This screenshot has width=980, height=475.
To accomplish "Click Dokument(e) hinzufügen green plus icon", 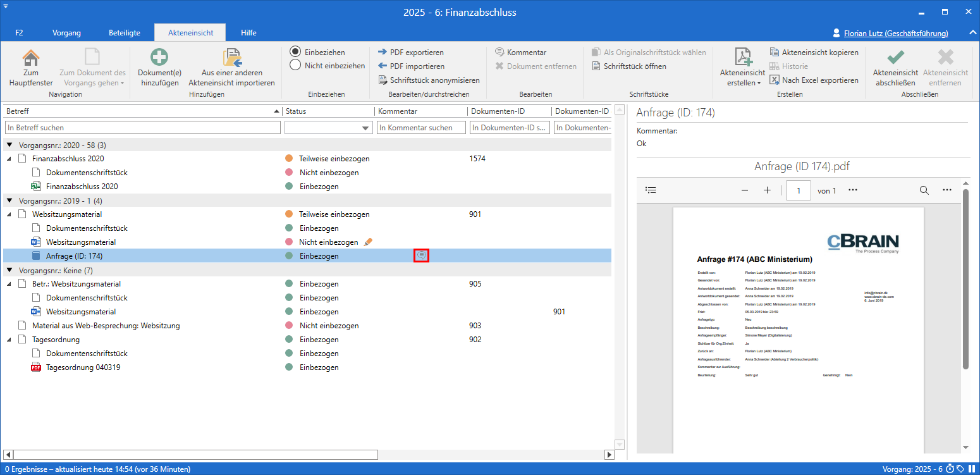I will coord(159,58).
